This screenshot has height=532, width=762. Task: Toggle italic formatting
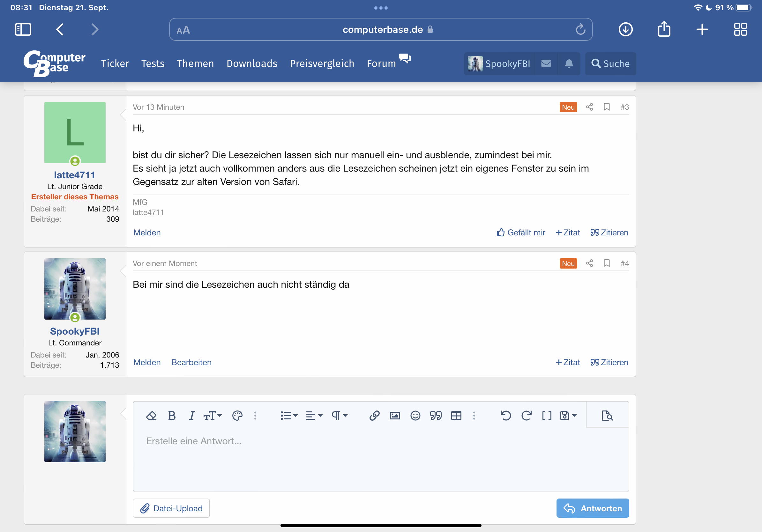(191, 416)
